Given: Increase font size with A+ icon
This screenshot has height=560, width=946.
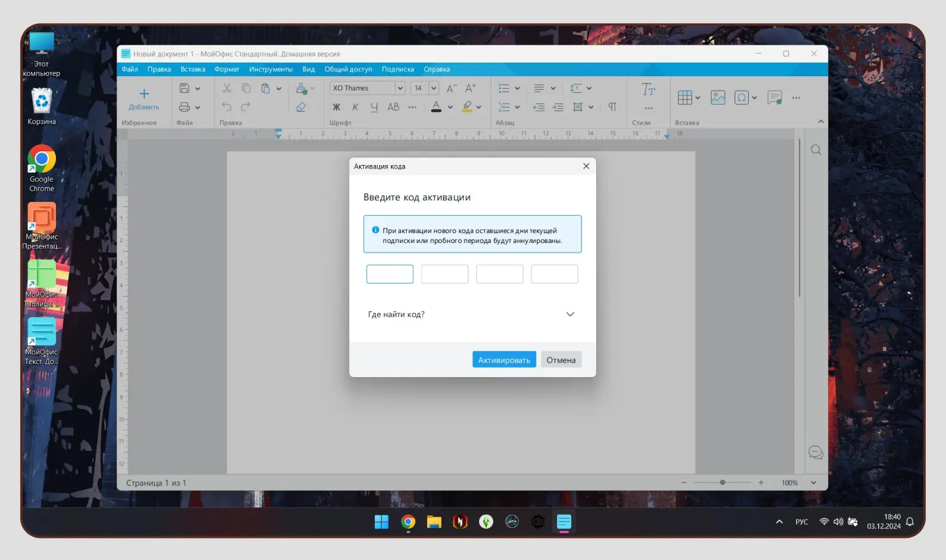Looking at the screenshot, I should pos(471,88).
